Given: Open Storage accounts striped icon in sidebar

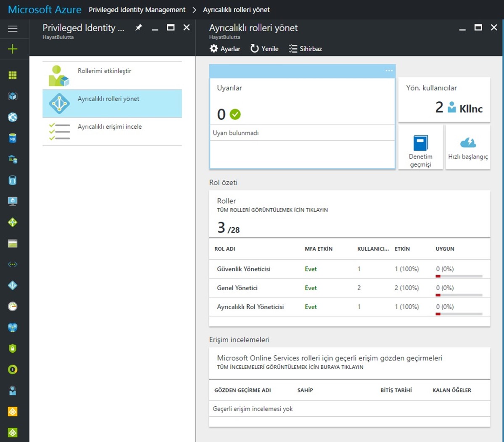Looking at the screenshot, I should (13, 243).
